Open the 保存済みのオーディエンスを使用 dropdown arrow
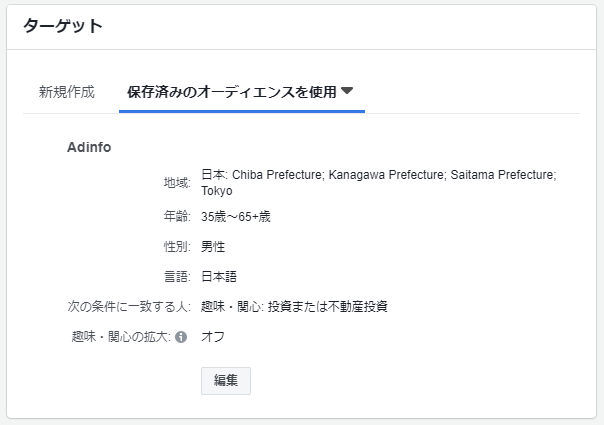Image resolution: width=604 pixels, height=425 pixels. [x=347, y=91]
